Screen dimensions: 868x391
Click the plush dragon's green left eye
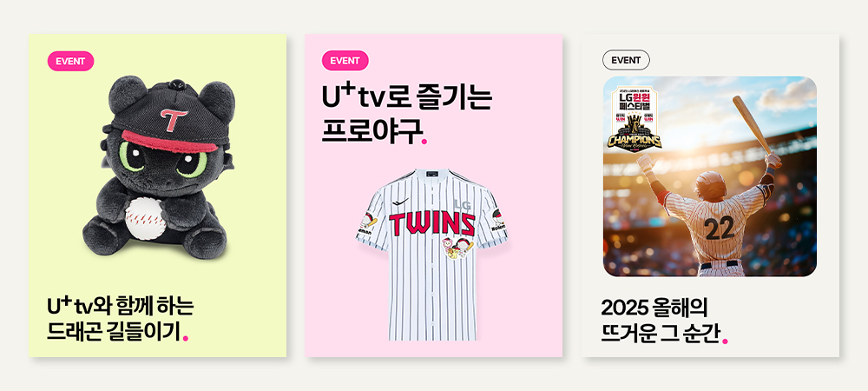coord(131,157)
